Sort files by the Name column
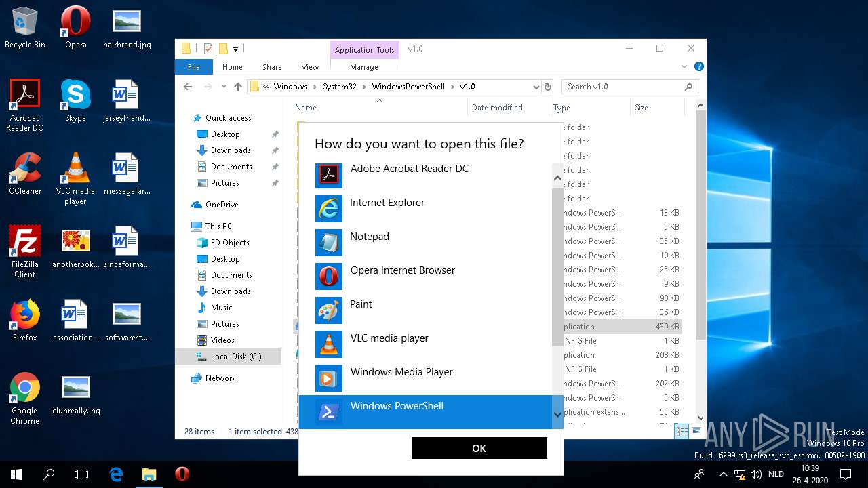Viewport: 868px width, 488px height. click(x=306, y=108)
